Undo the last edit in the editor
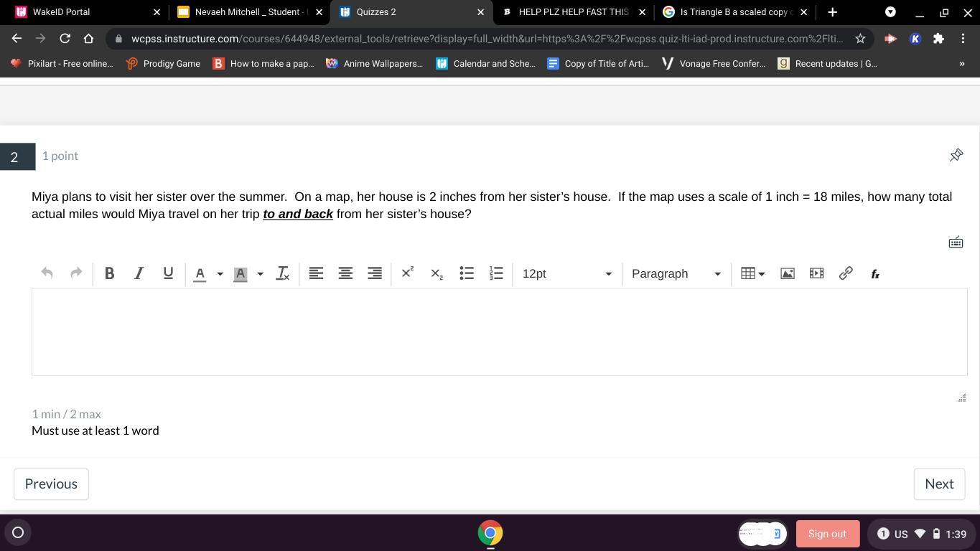The width and height of the screenshot is (980, 551). [x=47, y=273]
